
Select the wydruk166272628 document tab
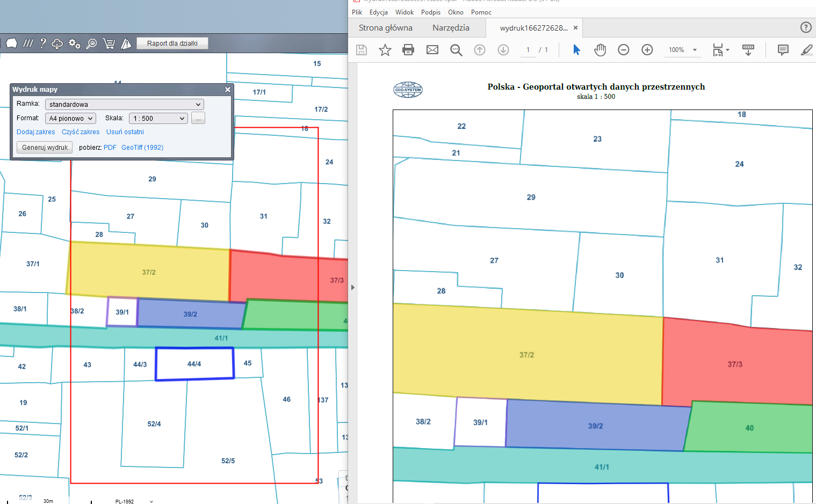[x=533, y=28]
